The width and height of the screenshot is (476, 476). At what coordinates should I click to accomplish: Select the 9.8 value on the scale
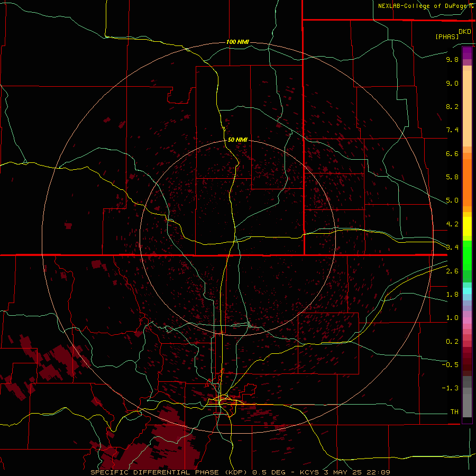[452, 59]
